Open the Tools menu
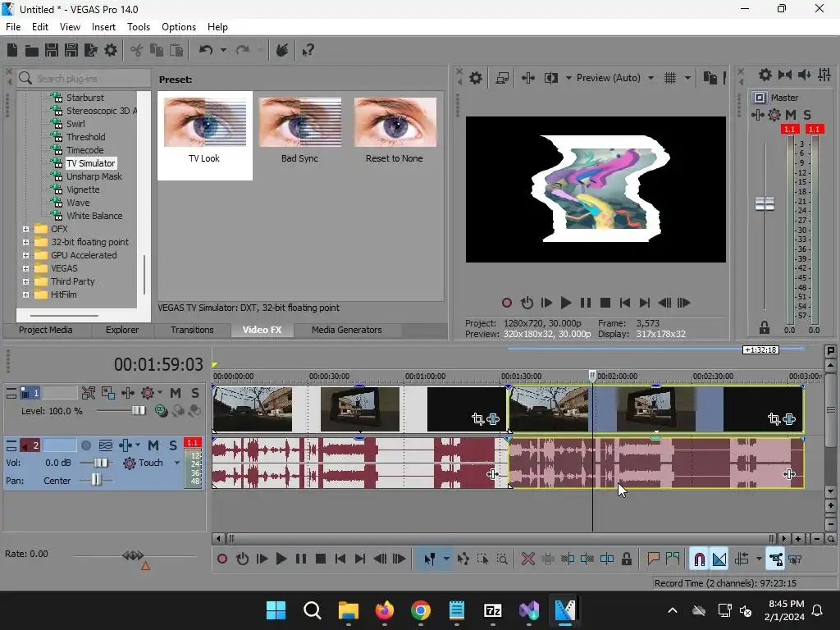 [x=138, y=27]
